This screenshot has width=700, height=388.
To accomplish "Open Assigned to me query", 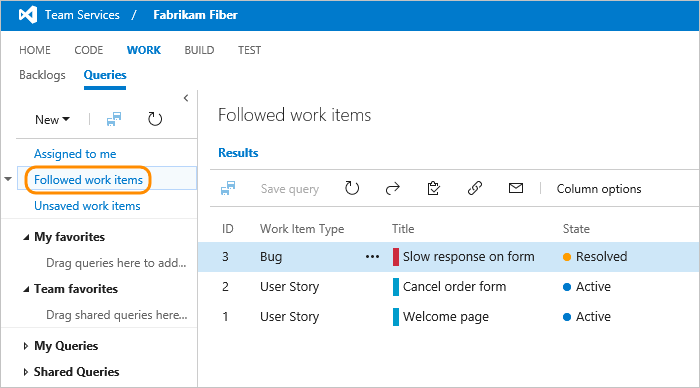I will pos(75,154).
